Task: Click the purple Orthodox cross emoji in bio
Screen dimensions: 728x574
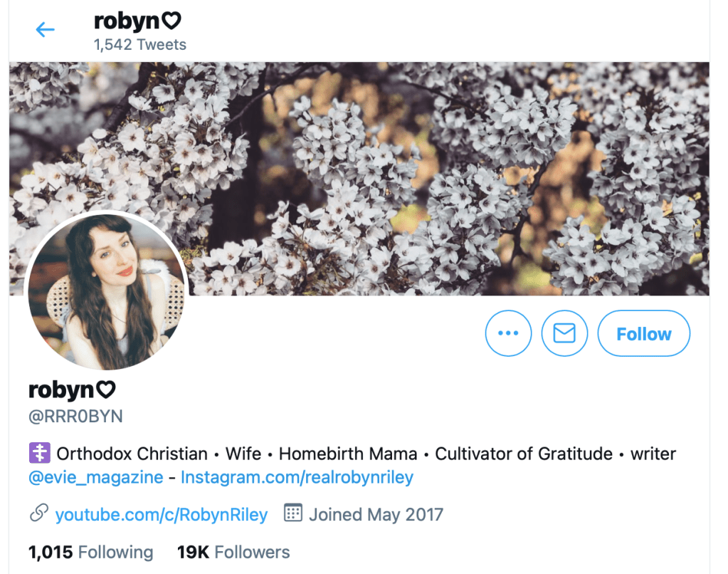Action: point(38,454)
